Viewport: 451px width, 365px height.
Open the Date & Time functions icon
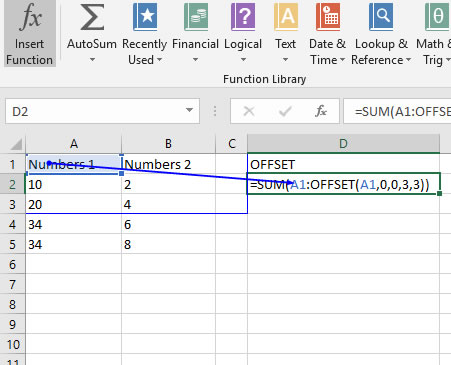(x=328, y=17)
